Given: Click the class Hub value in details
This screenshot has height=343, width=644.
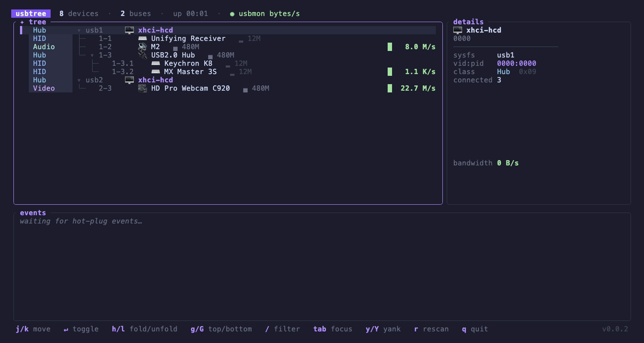Looking at the screenshot, I should pos(504,72).
